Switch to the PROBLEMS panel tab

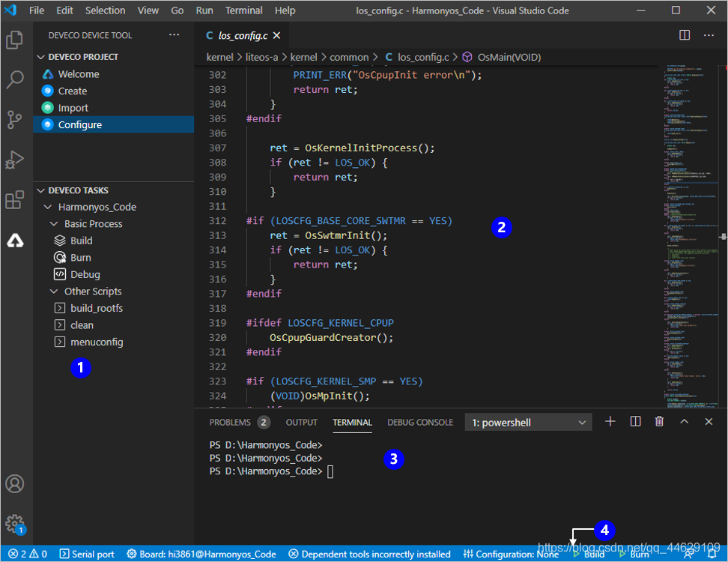(239, 422)
